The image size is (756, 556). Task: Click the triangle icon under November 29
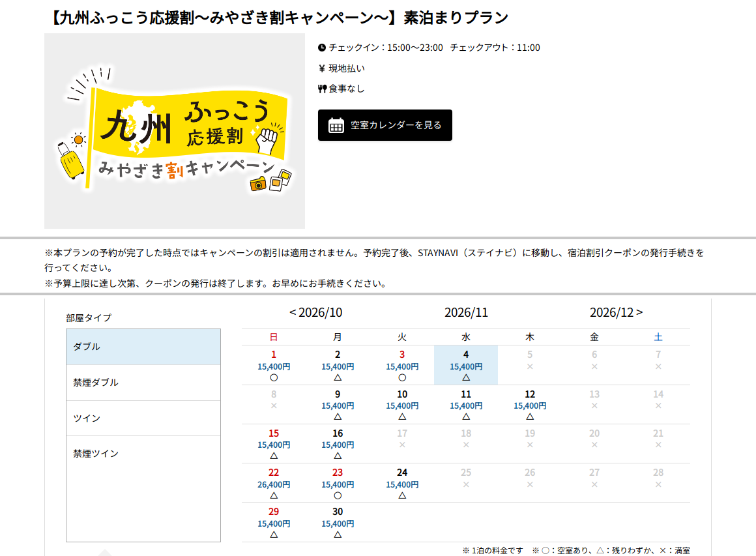click(x=274, y=534)
